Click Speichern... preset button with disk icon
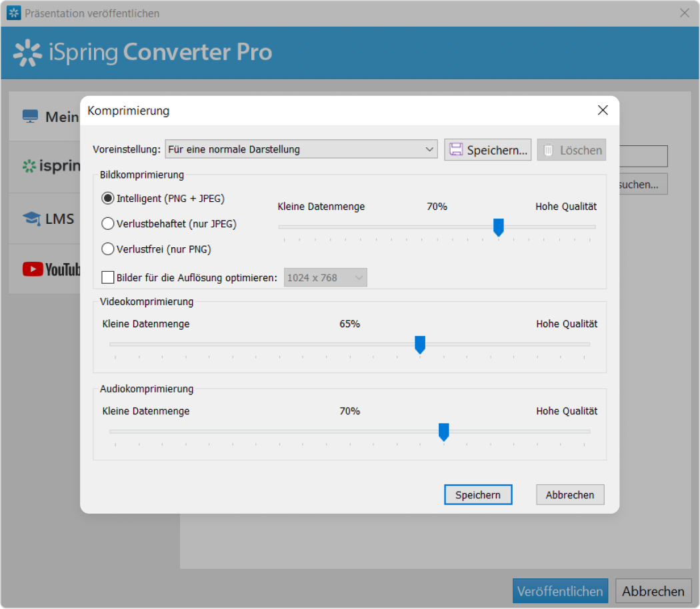Viewport: 700px width, 609px height. pyautogui.click(x=487, y=149)
